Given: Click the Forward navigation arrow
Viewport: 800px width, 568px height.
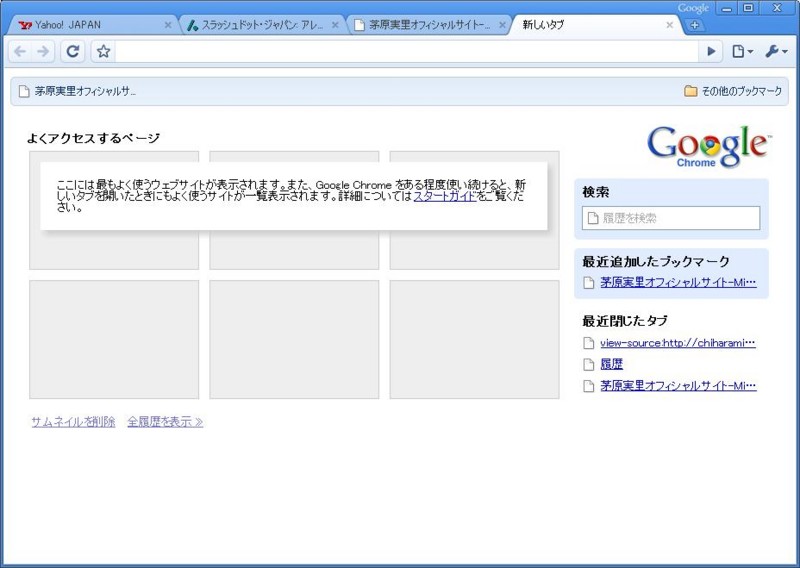Looking at the screenshot, I should (43, 52).
